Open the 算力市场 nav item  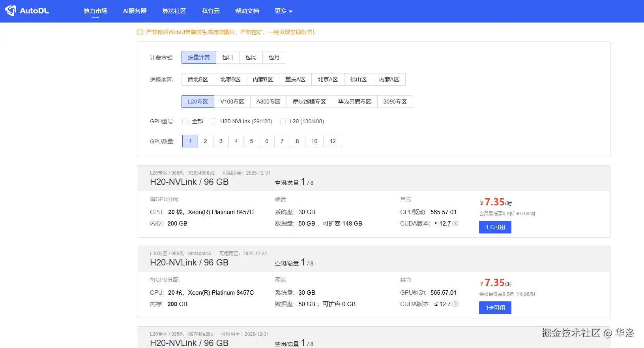coord(95,11)
